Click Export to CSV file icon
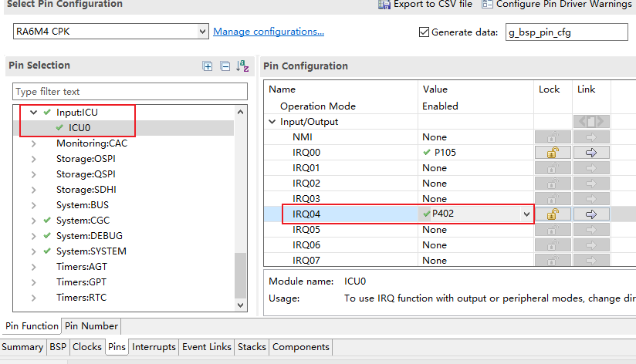Image resolution: width=636 pixels, height=364 pixels. click(384, 5)
